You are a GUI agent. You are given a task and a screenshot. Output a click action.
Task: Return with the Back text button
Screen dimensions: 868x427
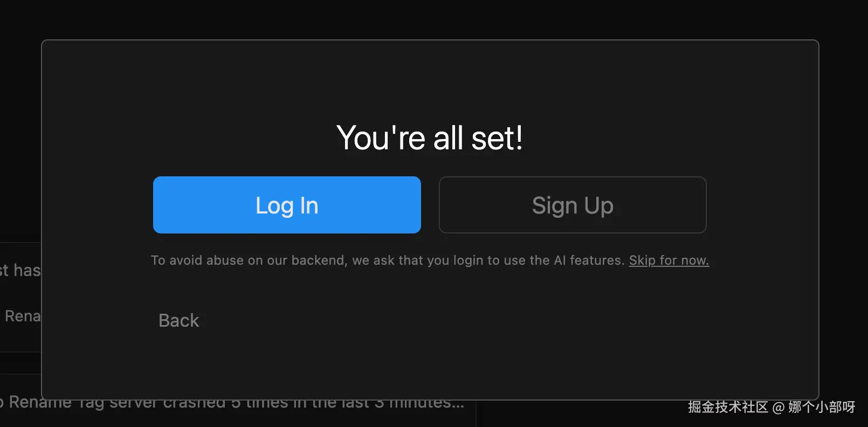point(178,321)
